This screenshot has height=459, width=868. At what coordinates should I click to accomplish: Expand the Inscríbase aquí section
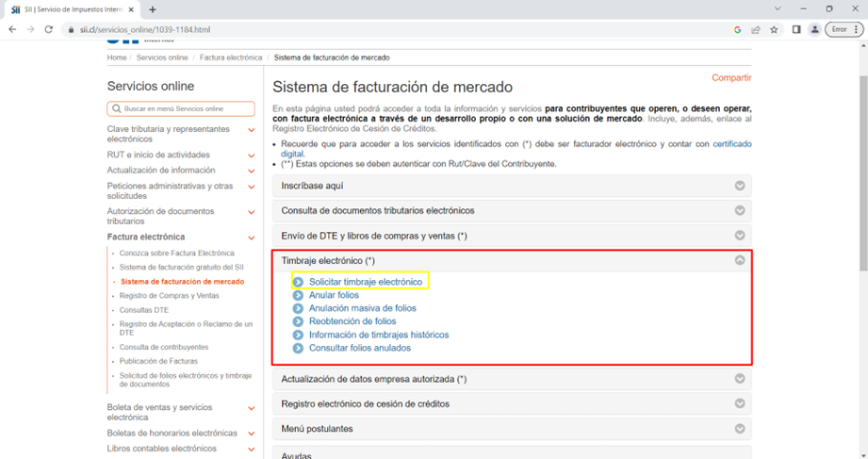pos(740,186)
